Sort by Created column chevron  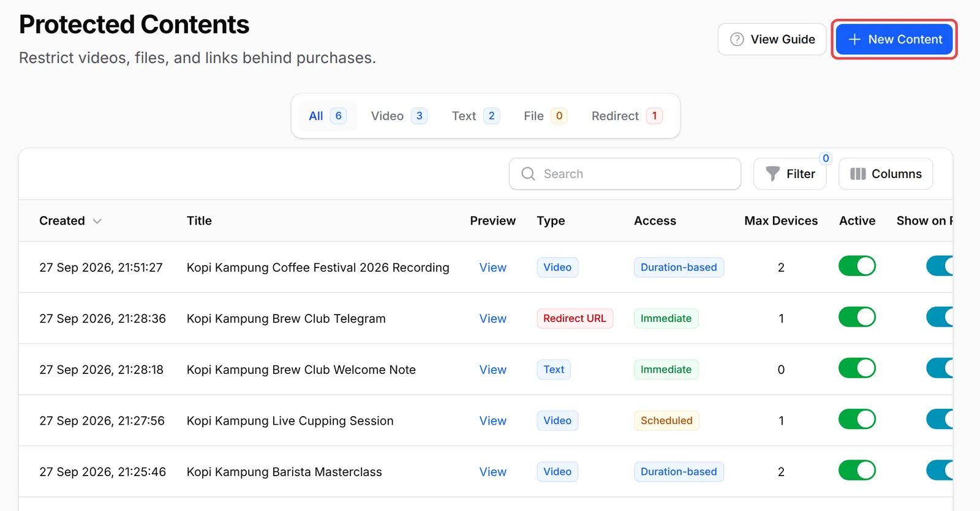pyautogui.click(x=97, y=221)
